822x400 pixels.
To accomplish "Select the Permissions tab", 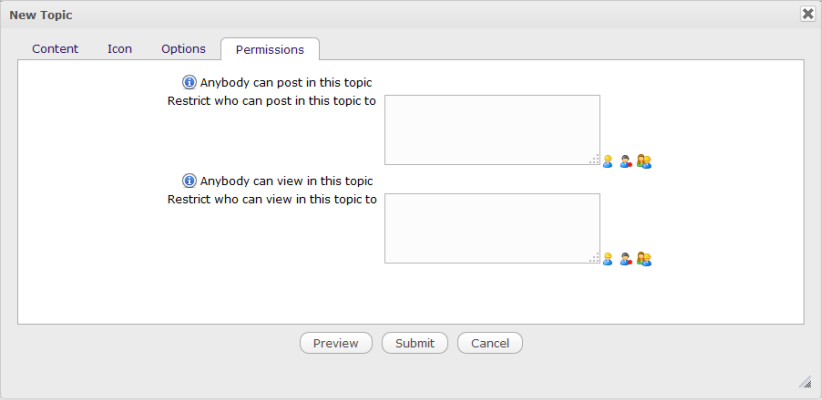I will tap(270, 50).
